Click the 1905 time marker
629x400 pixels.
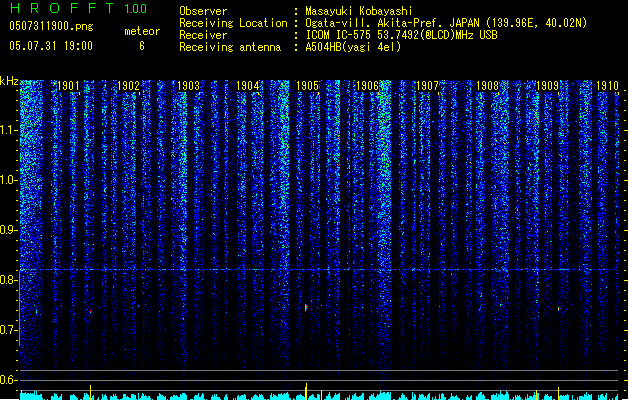click(x=307, y=86)
